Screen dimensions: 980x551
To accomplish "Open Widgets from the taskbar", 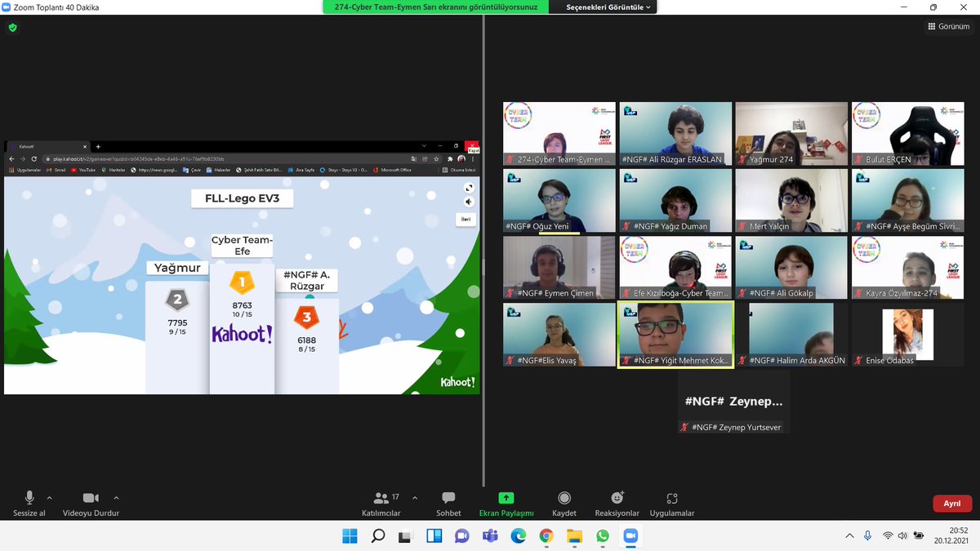I will coord(434,536).
